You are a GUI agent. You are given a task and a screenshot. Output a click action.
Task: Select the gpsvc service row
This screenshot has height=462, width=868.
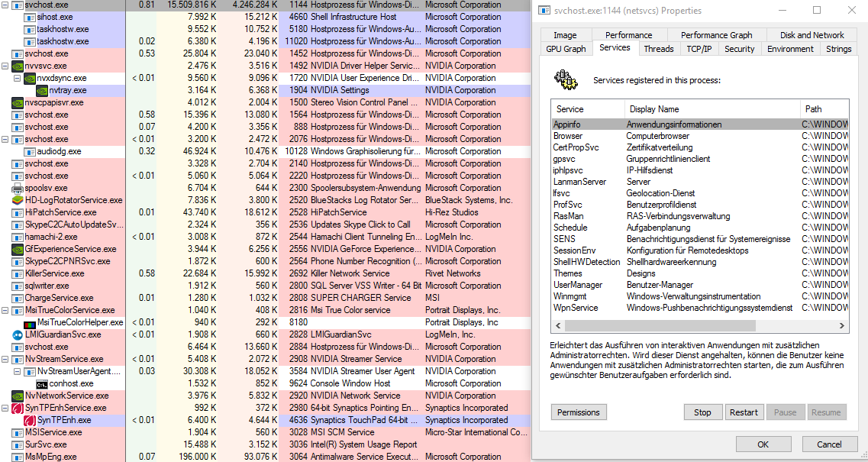pyautogui.click(x=700, y=159)
